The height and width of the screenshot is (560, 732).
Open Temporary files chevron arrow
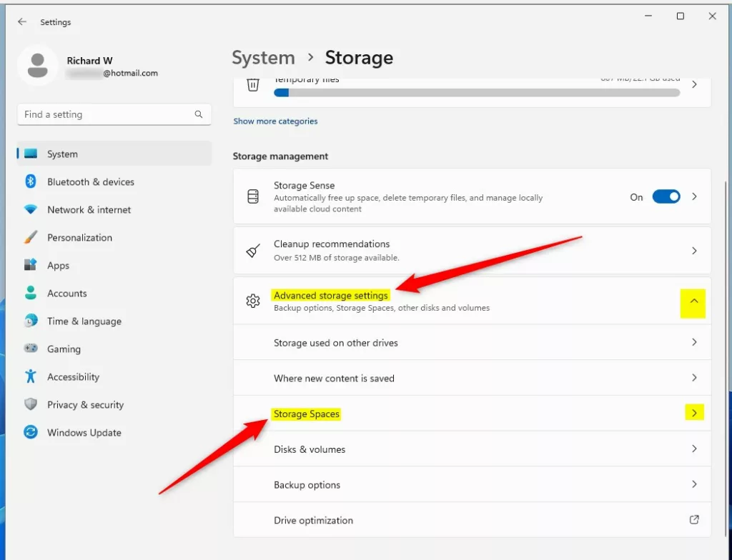694,84
